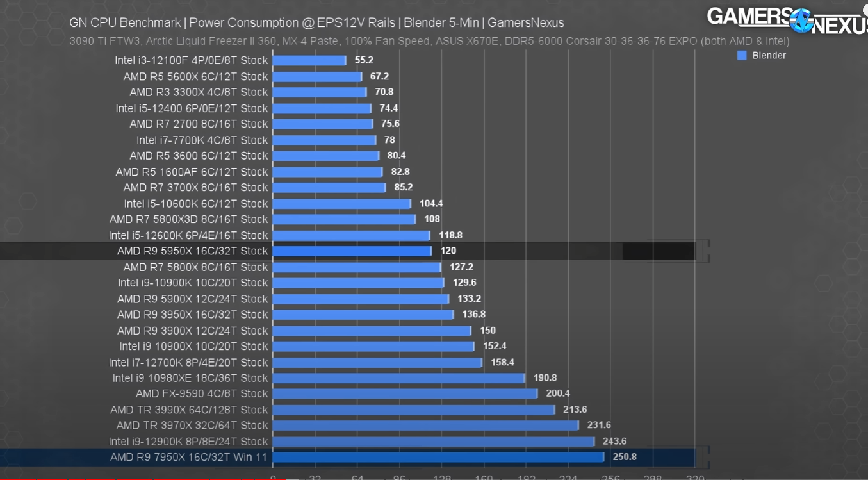Select the Blender legend label

(x=769, y=56)
